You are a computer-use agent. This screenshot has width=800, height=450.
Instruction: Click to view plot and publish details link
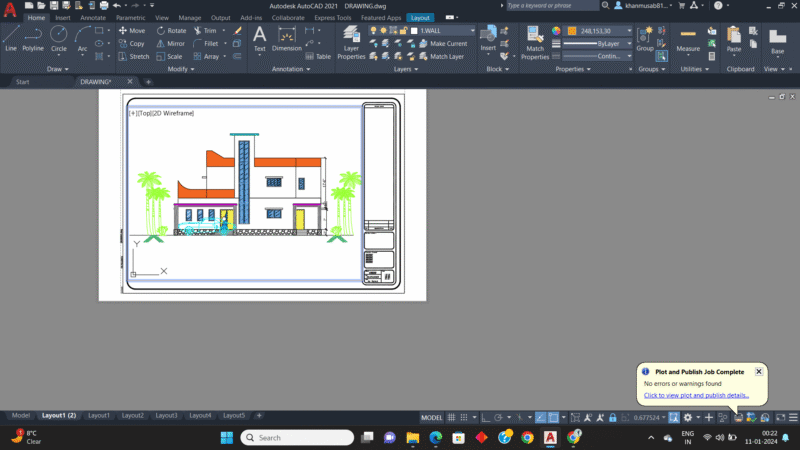696,395
